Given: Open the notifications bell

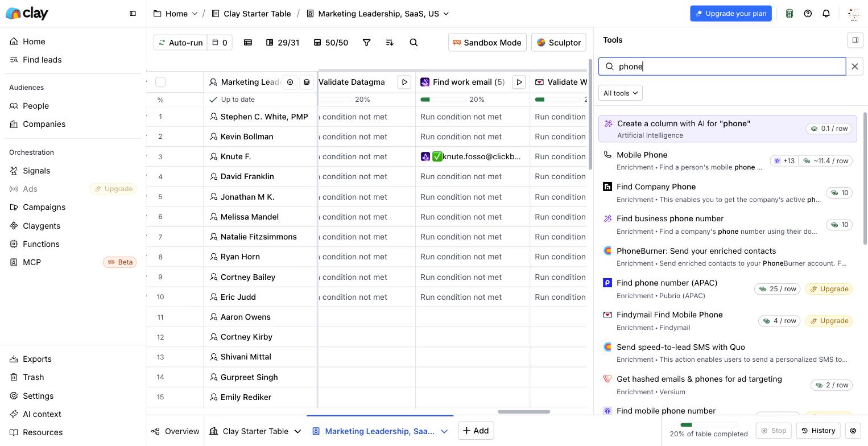Looking at the screenshot, I should pyautogui.click(x=826, y=13).
